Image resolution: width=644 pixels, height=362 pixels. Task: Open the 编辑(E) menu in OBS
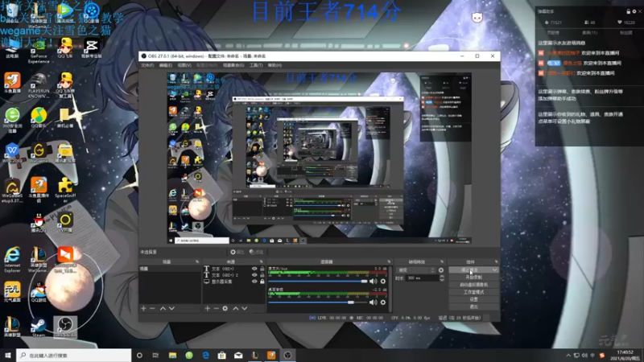[x=166, y=65]
